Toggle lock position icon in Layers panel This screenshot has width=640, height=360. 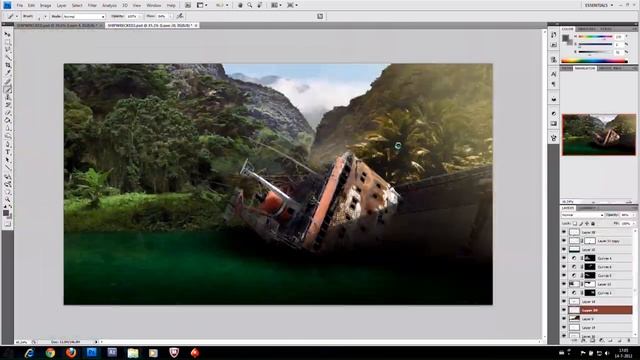(x=587, y=224)
